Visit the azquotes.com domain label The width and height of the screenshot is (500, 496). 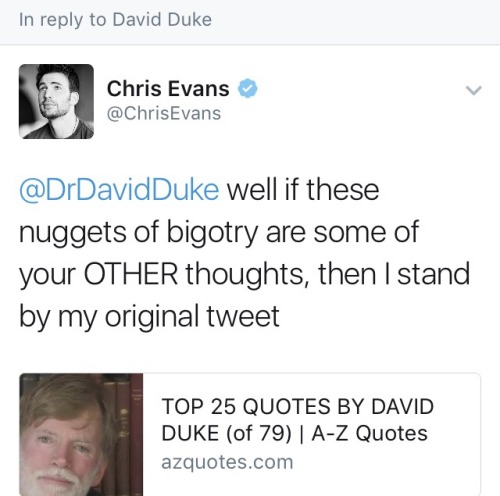[227, 462]
